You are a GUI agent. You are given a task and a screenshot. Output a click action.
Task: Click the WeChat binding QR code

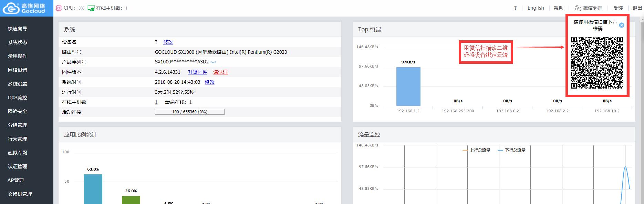pos(597,63)
